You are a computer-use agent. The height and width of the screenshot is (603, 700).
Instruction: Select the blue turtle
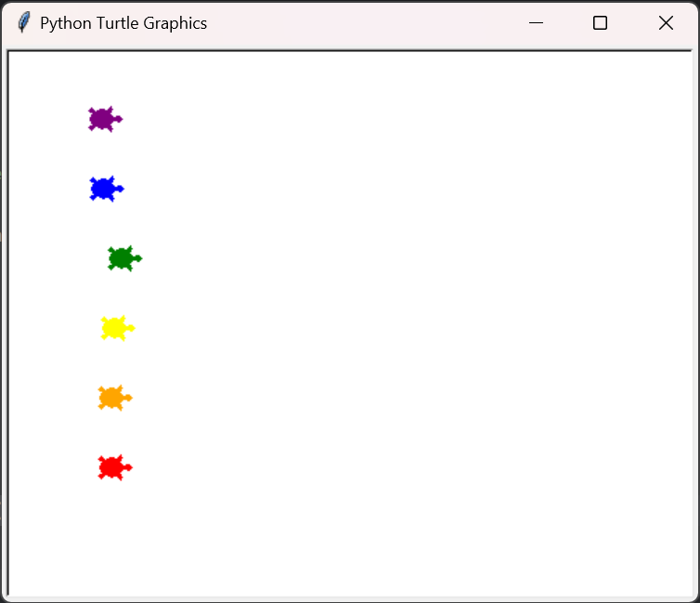coord(104,189)
